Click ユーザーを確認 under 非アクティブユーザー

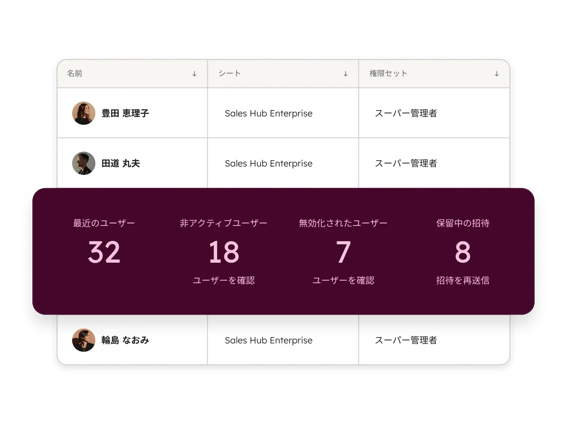[224, 280]
